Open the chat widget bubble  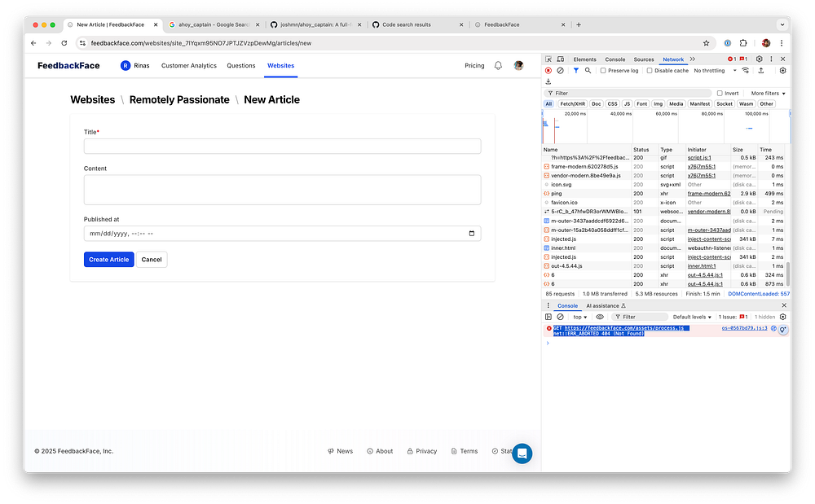pos(522,454)
